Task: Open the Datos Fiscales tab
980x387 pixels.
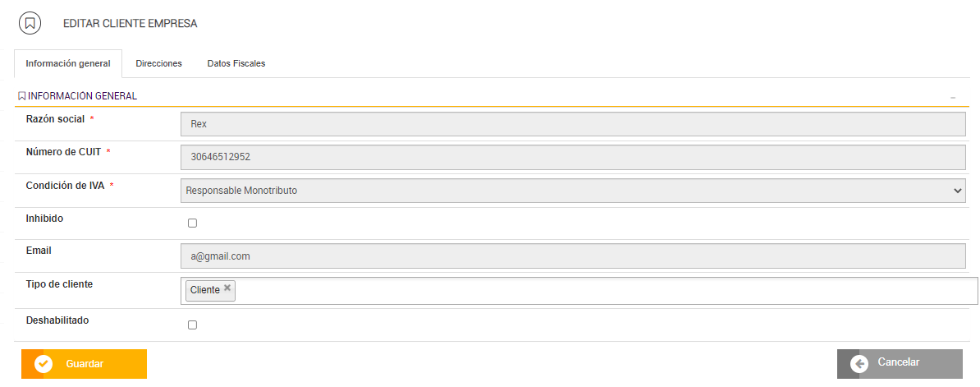Action: click(236, 63)
